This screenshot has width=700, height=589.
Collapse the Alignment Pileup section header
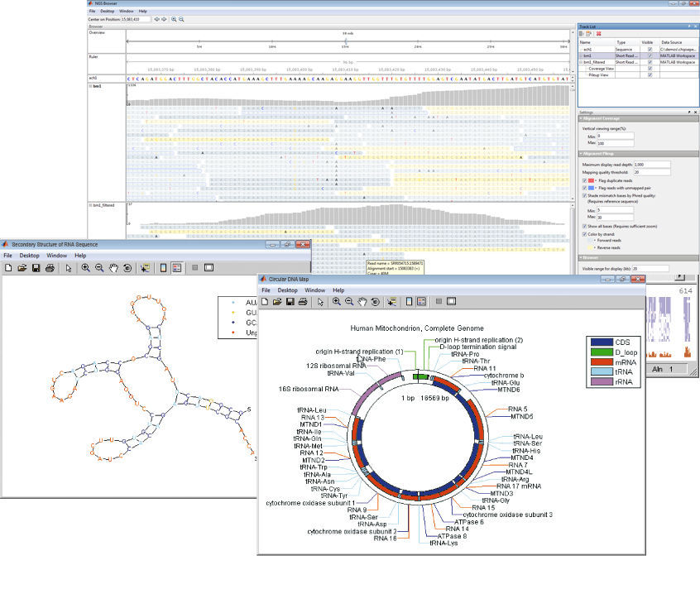(581, 153)
